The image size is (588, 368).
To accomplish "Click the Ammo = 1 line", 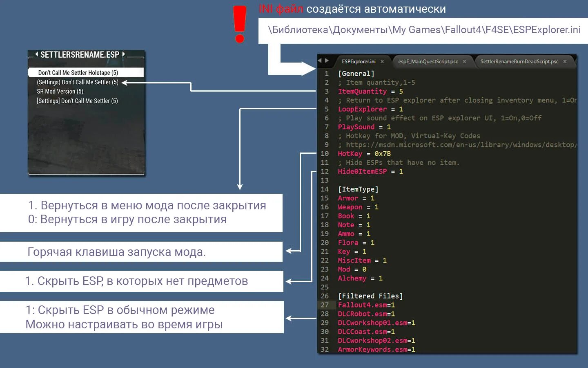I will click(354, 234).
